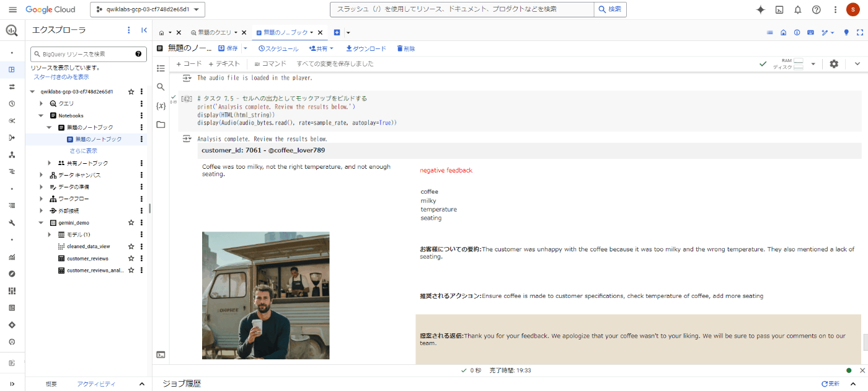Open account avatar labeled S

[x=852, y=9]
